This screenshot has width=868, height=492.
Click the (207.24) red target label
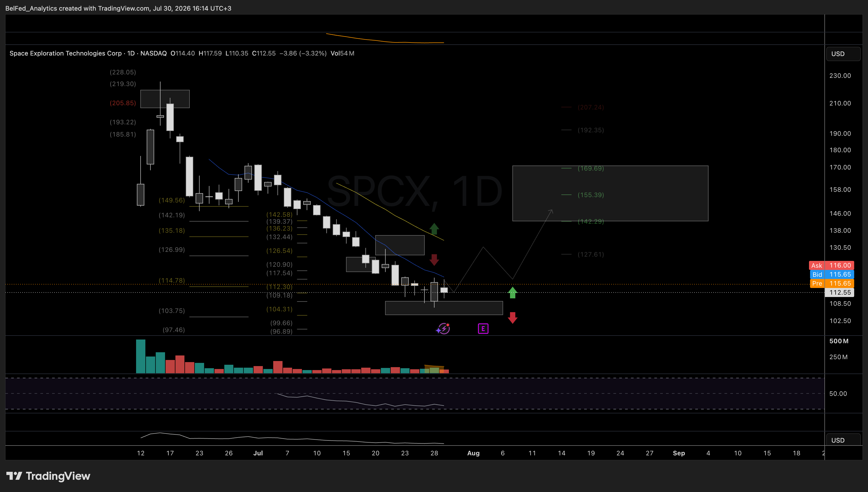591,107
